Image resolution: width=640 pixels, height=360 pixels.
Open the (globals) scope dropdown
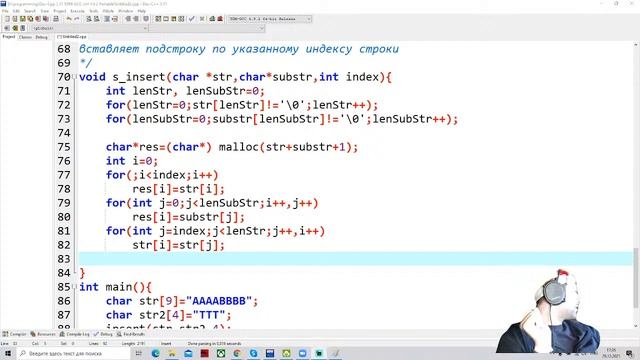(89, 28)
